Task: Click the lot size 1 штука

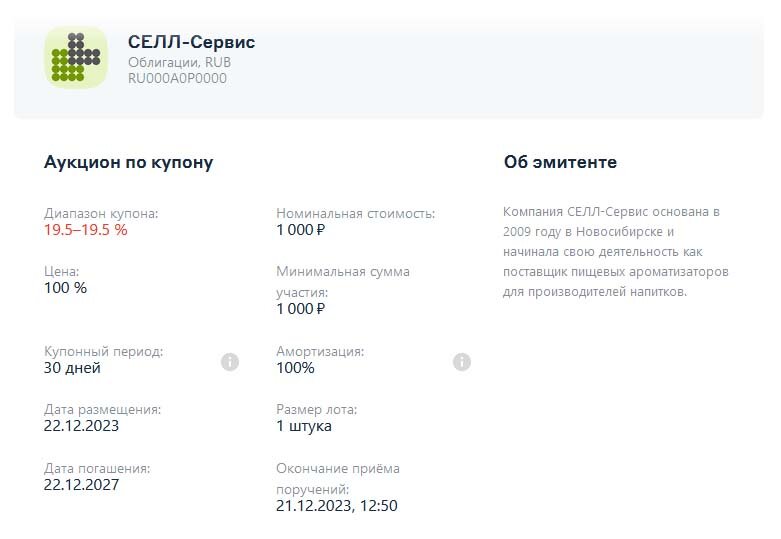Action: tap(304, 425)
